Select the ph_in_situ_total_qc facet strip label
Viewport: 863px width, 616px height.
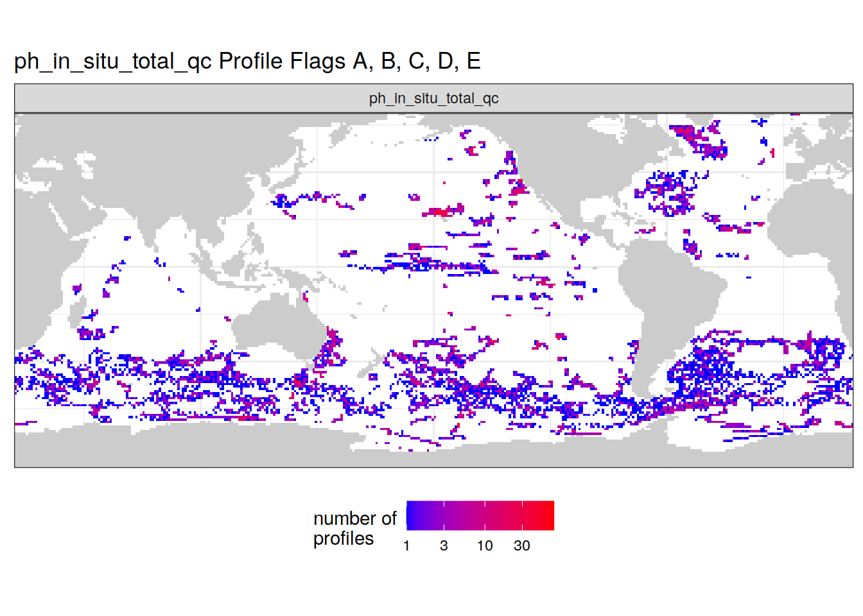(x=433, y=98)
